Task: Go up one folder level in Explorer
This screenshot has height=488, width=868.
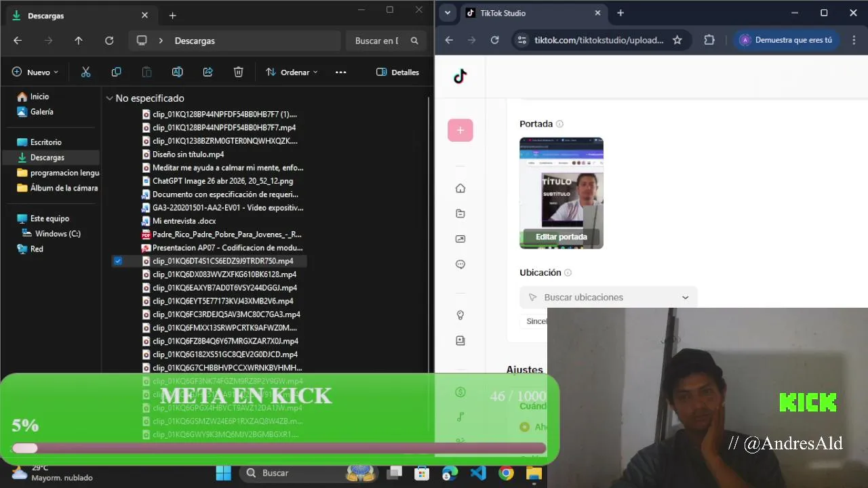Action: click(x=79, y=41)
